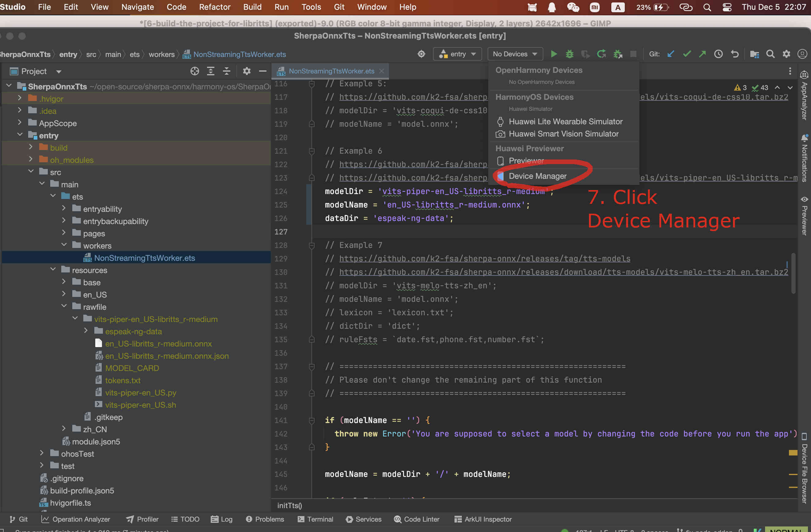The image size is (811, 532).
Task: Open editor tab options three-dot menu
Action: 790,71
